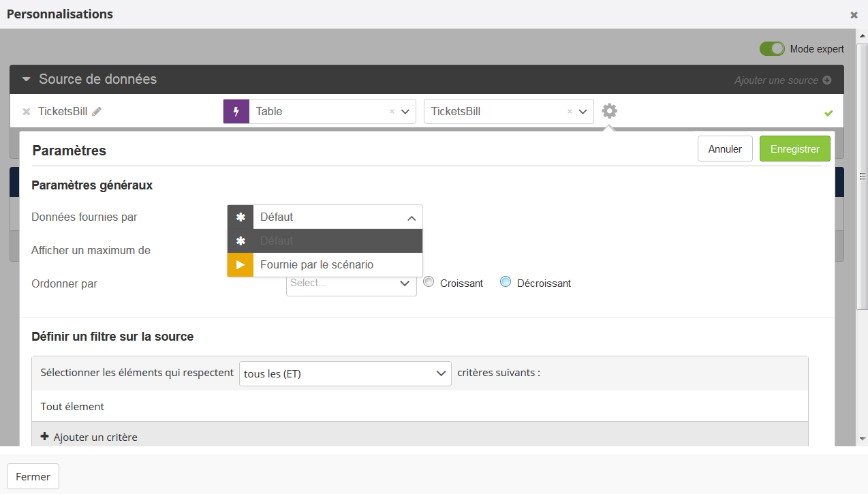The width and height of the screenshot is (868, 494).
Task: Open the Ordonner par Select dropdown
Action: point(351,283)
